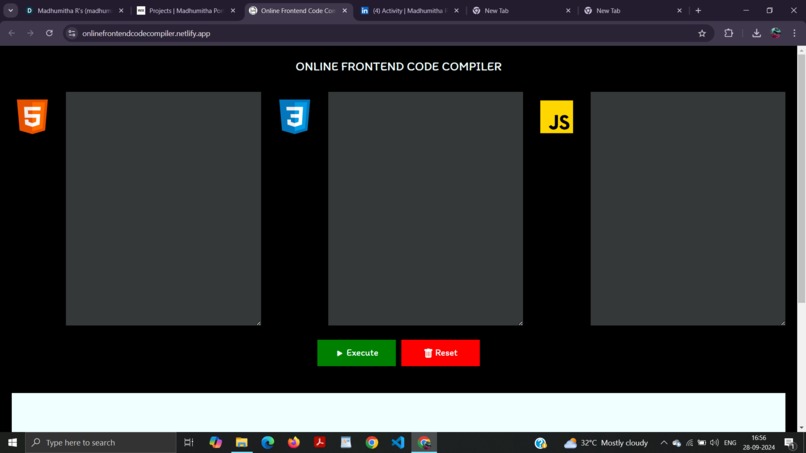Close the first New Tab

pyautogui.click(x=568, y=10)
